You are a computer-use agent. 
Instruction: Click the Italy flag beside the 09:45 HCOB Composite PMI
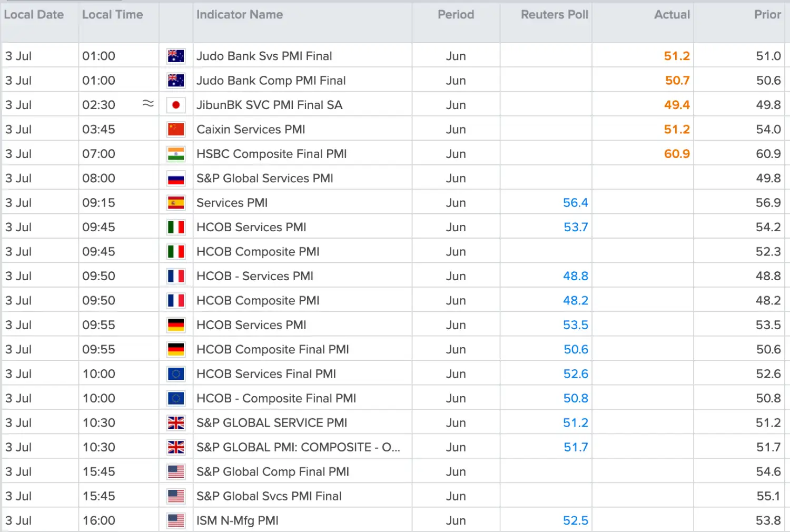pos(176,252)
